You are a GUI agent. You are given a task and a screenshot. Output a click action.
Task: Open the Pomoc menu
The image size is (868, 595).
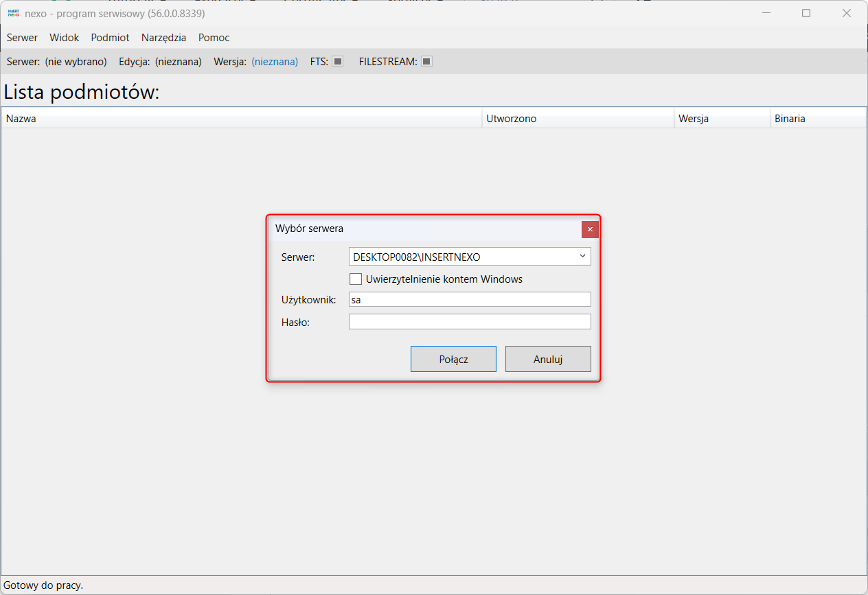point(214,38)
